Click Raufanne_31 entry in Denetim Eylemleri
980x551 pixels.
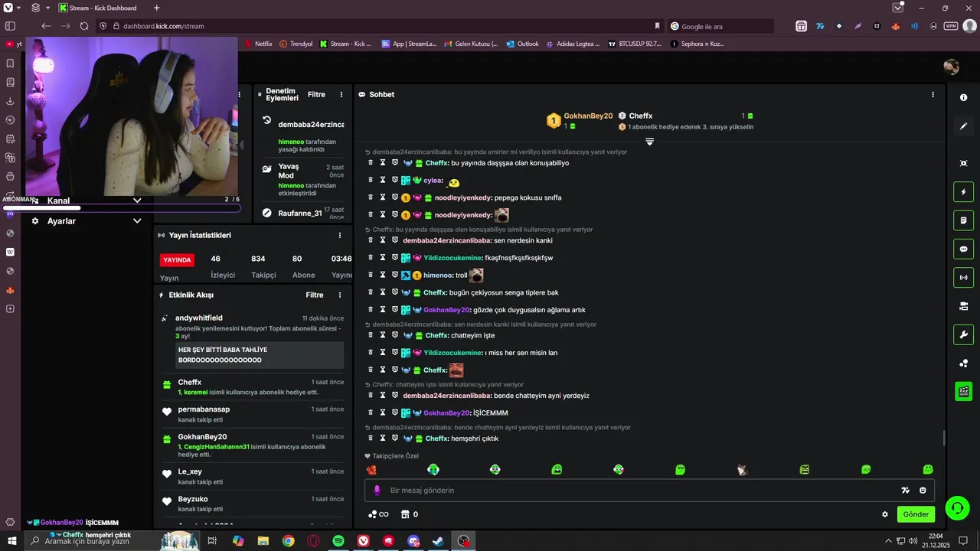303,214
